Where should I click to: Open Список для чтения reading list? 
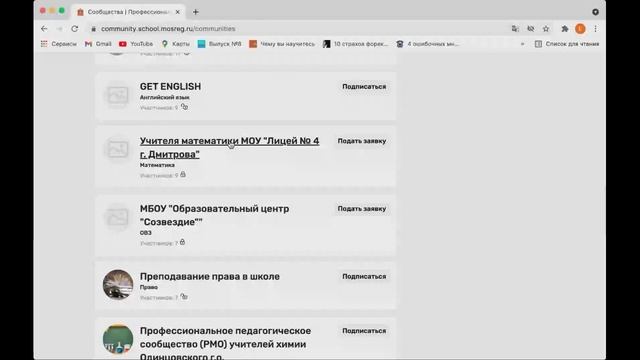pyautogui.click(x=567, y=44)
